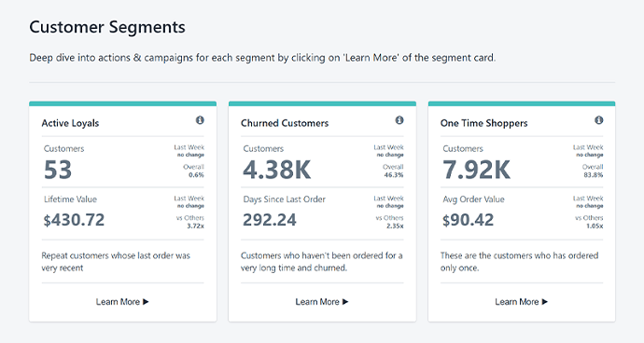This screenshot has width=644, height=343.
Task: Click the 53 customers count
Action: pyautogui.click(x=58, y=170)
